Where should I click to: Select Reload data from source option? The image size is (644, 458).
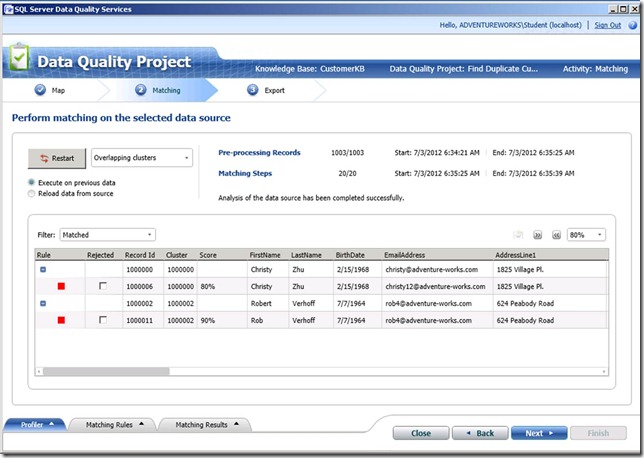32,194
